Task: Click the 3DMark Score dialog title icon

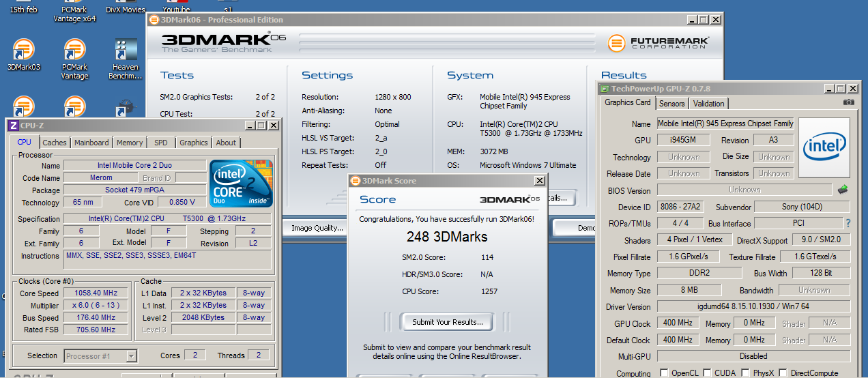Action: (355, 181)
